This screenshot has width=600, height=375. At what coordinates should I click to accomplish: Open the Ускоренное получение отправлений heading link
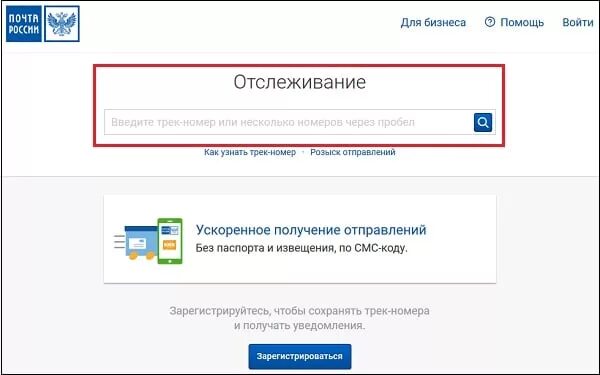tap(311, 230)
